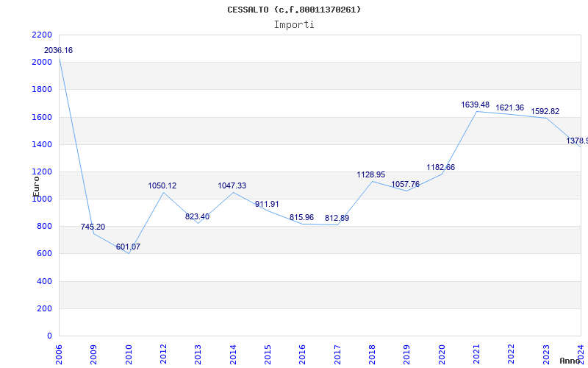Screen dimensions: 588x368
Task: Click the data label 1621.36
Action: coord(510,107)
